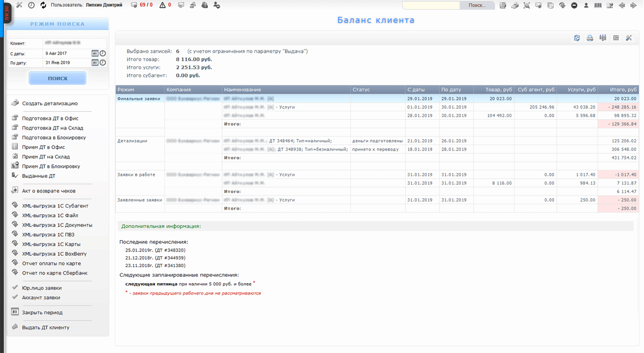Open calendar picker for "С даты" field
Viewport: 644px width, 353px height.
coord(94,54)
